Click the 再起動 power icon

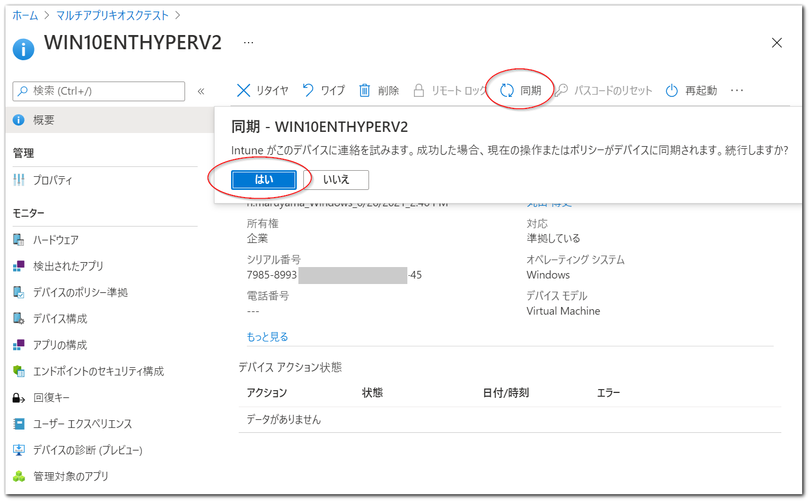(672, 90)
